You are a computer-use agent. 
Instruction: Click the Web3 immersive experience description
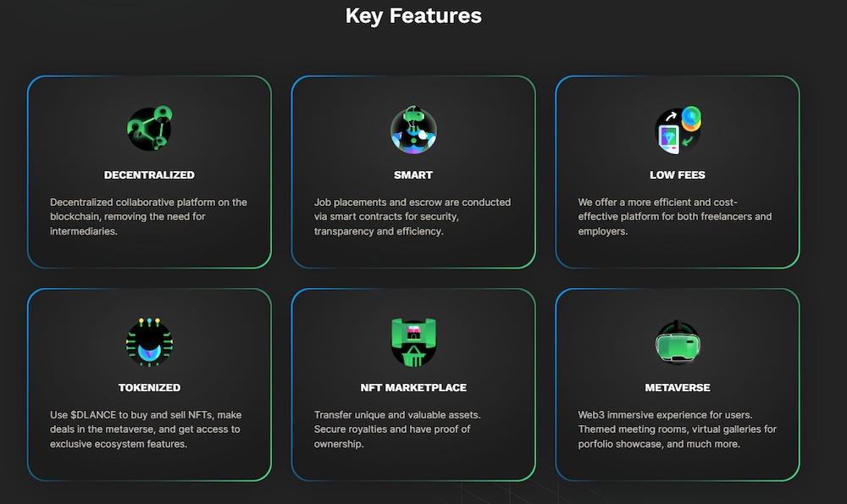677,429
